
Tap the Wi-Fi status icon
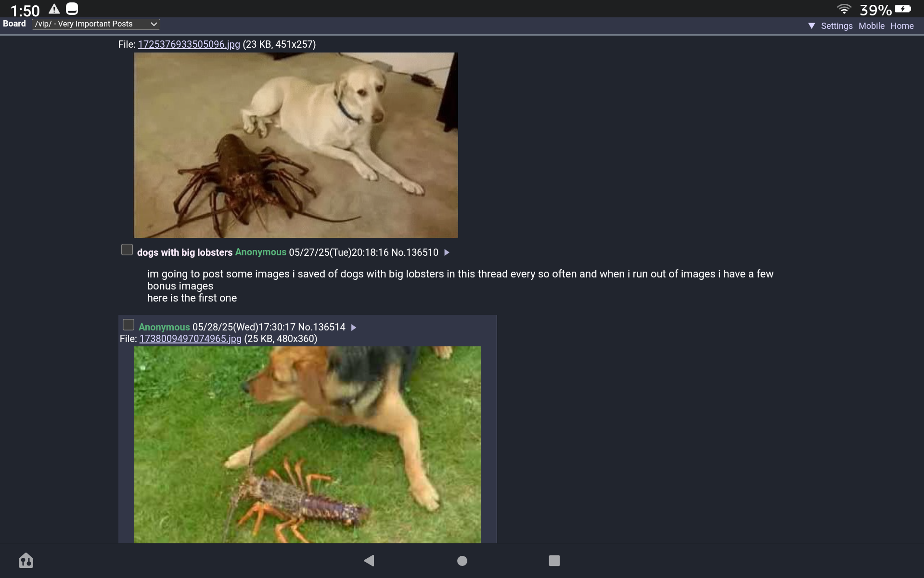point(844,9)
